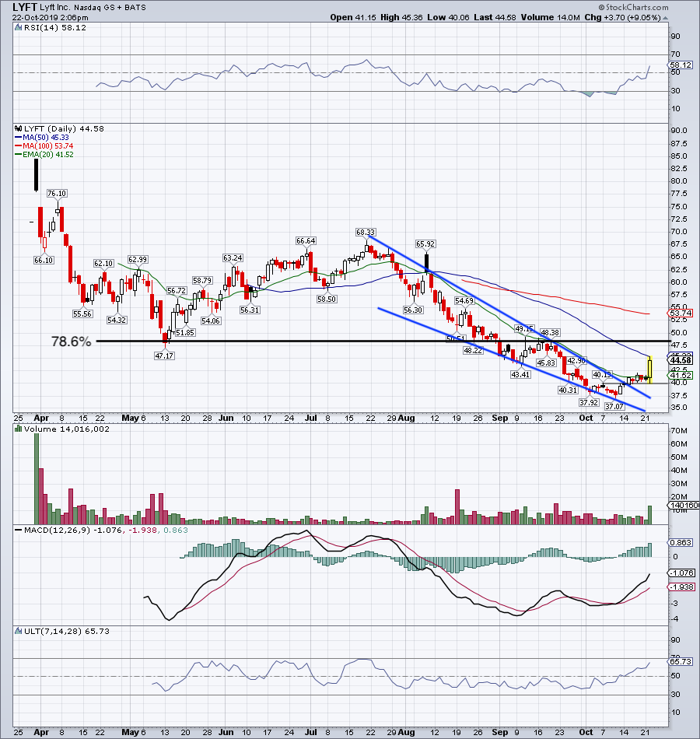Select the 'MA(100) 53.74' legend entry
Screen dimensions: 700x739
[44, 145]
